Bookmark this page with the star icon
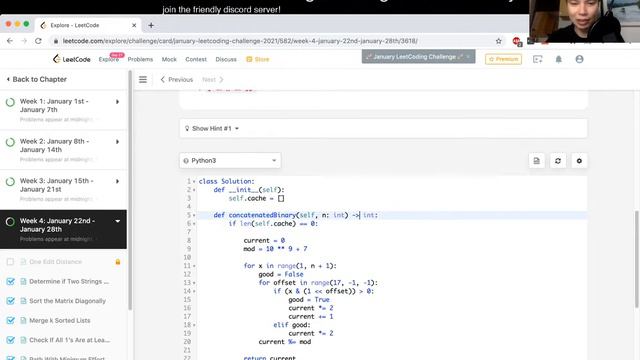The height and width of the screenshot is (360, 640). point(498,41)
